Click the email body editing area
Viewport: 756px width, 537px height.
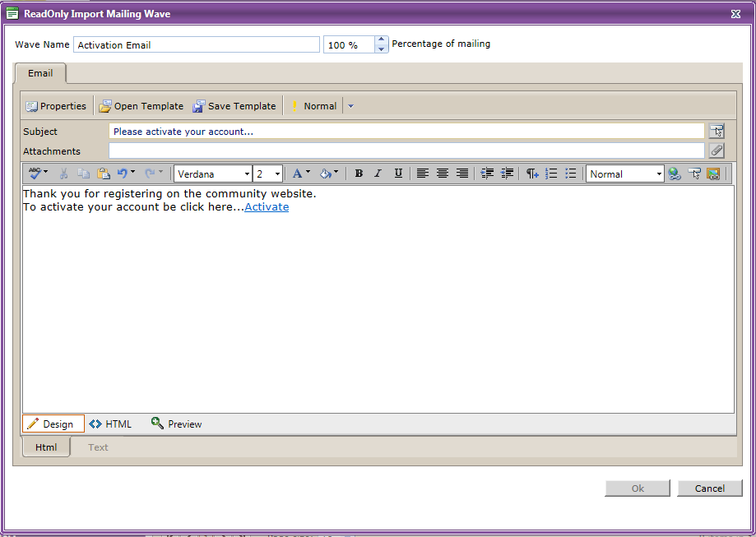point(378,299)
